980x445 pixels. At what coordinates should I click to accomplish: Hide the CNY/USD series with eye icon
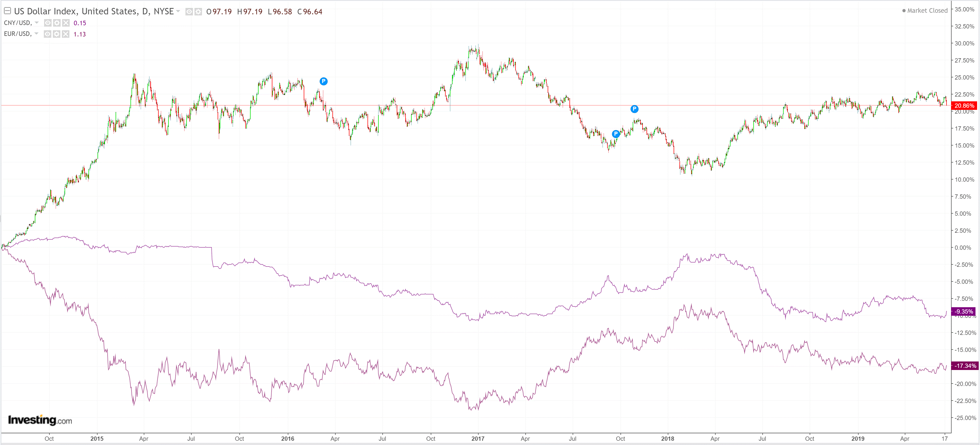(48, 23)
